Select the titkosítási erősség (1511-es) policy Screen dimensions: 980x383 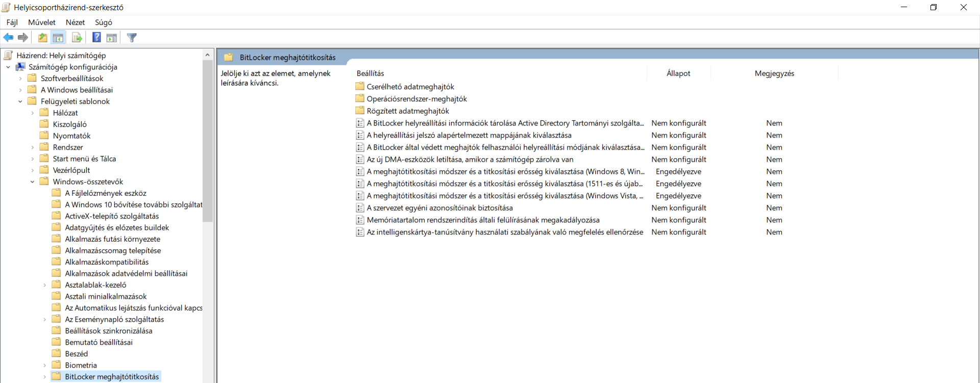pyautogui.click(x=505, y=184)
